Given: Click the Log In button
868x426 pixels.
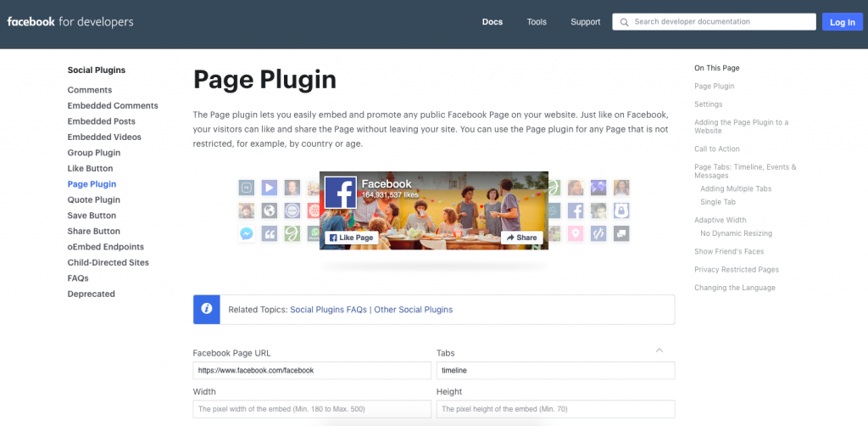Looking at the screenshot, I should [842, 22].
